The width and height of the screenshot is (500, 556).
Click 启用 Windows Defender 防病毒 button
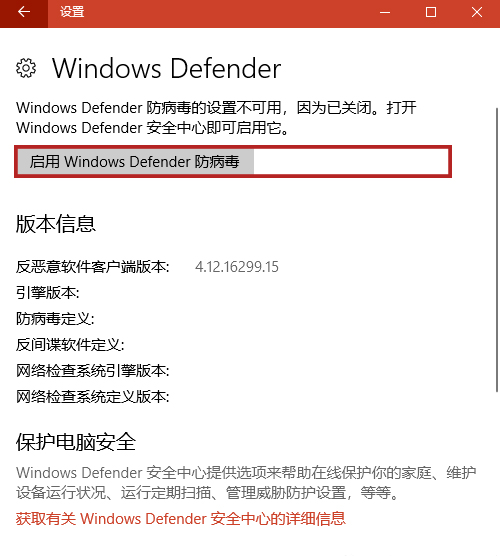click(x=135, y=162)
